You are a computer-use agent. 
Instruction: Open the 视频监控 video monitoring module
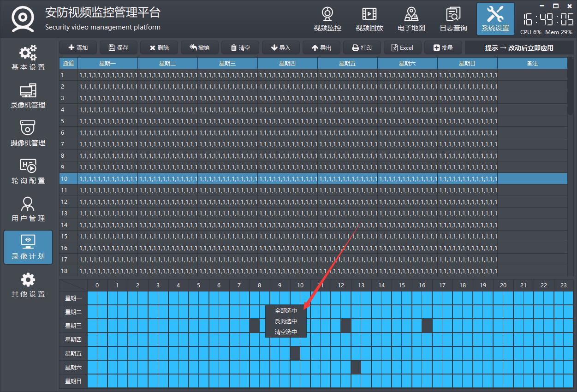[327, 19]
